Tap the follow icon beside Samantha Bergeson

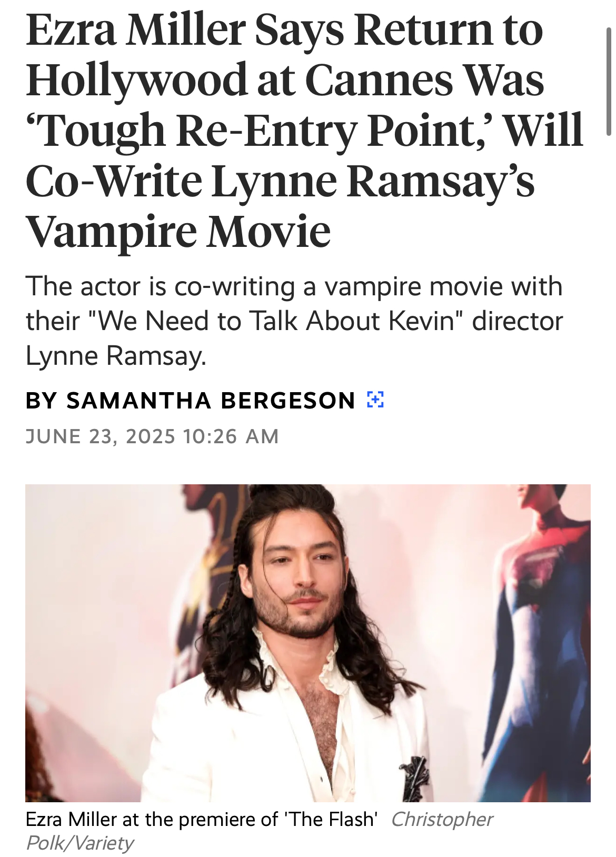pyautogui.click(x=375, y=400)
